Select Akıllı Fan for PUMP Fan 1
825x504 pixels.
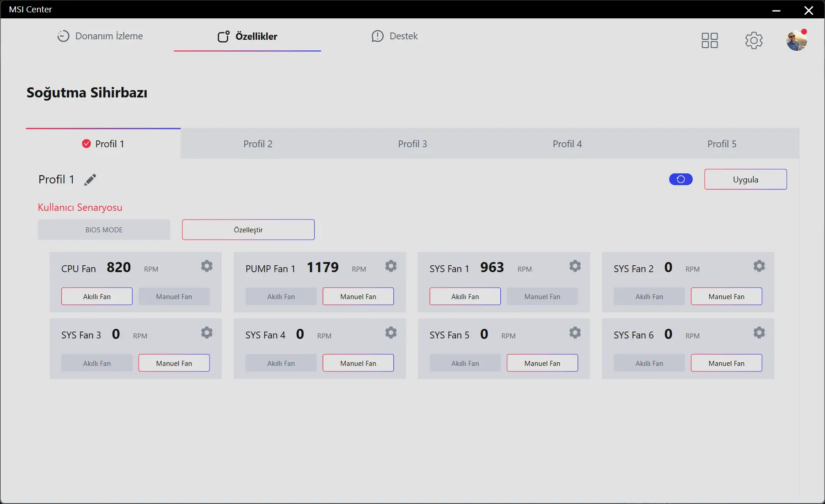point(281,296)
